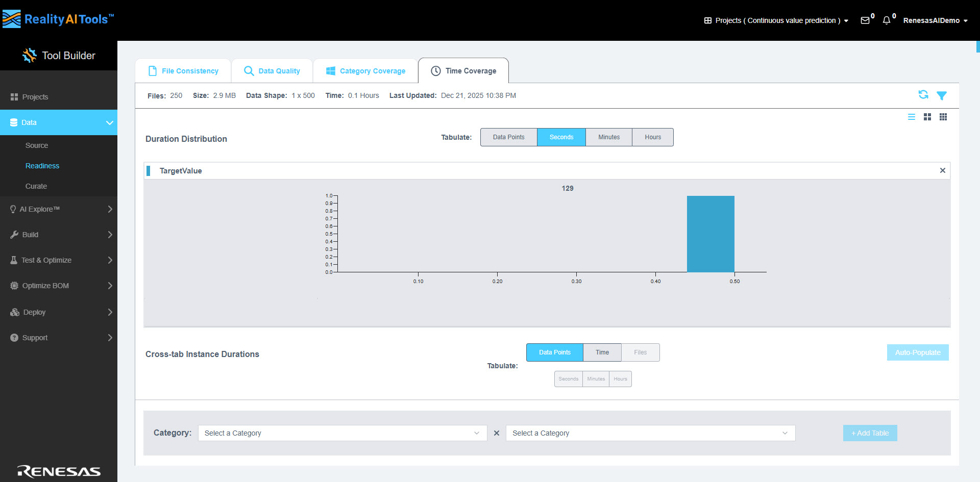980x482 pixels.
Task: Set Duration Distribution tabulation to Minutes
Action: [608, 137]
